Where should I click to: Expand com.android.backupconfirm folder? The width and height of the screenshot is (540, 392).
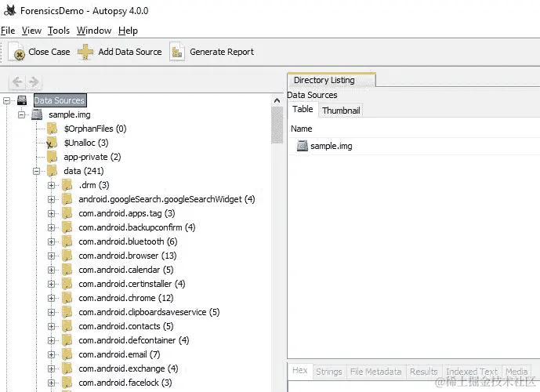[51, 227]
